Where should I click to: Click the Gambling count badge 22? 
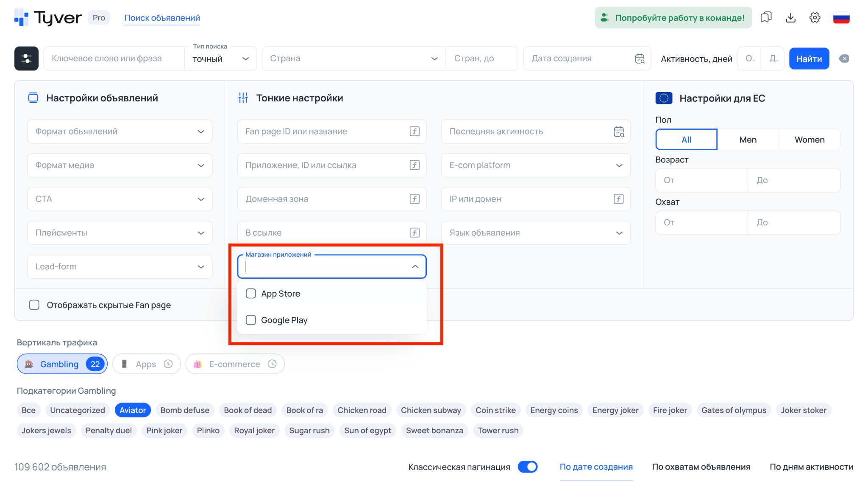tap(95, 364)
